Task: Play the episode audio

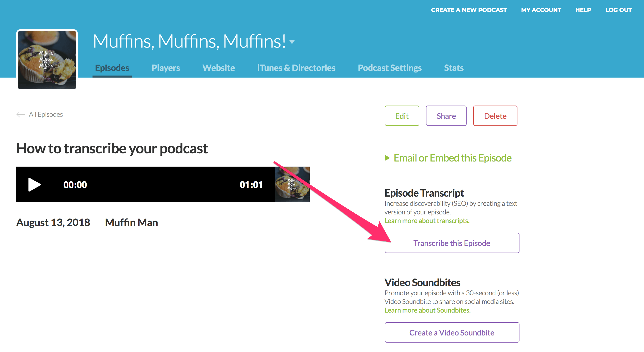Action: (x=34, y=185)
